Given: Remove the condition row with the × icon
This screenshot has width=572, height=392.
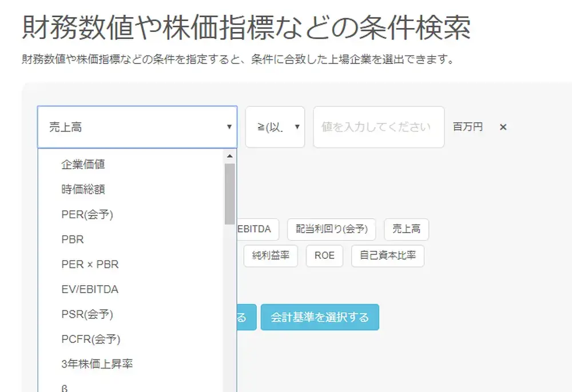Looking at the screenshot, I should tap(503, 127).
